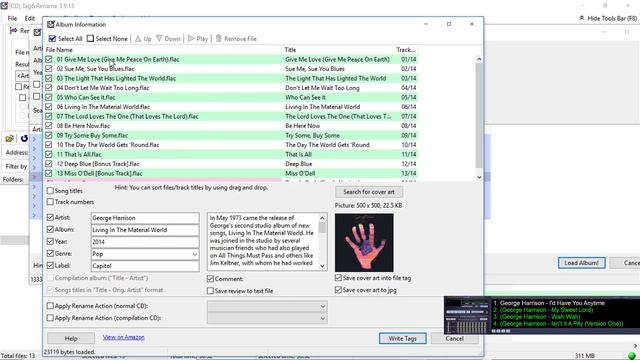
Task: Open the File menu in Tag&Rename
Action: click(12, 18)
